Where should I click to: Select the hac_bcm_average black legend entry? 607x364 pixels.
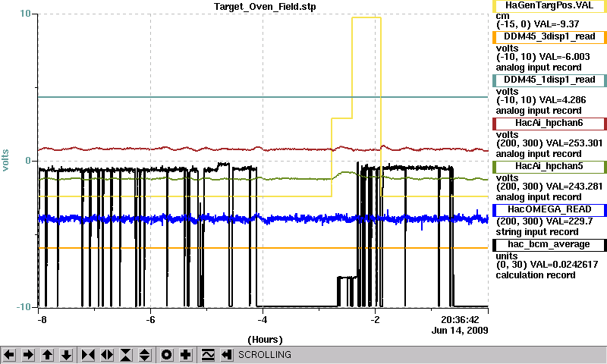click(x=549, y=245)
